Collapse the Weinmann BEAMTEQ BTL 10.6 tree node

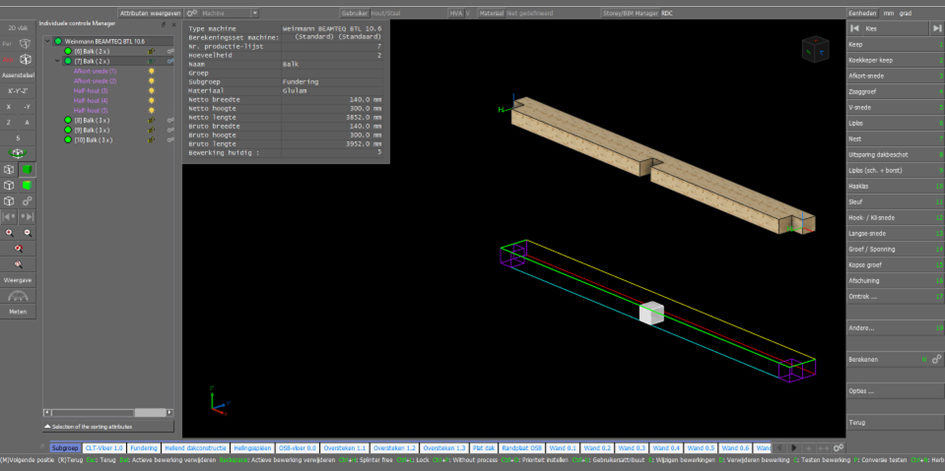tap(48, 42)
